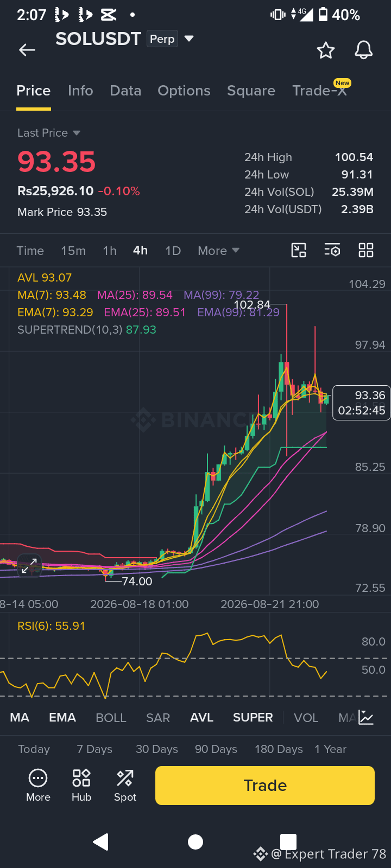Tap the MA(25): 89.54 label
The height and width of the screenshot is (868, 391).
(x=135, y=295)
